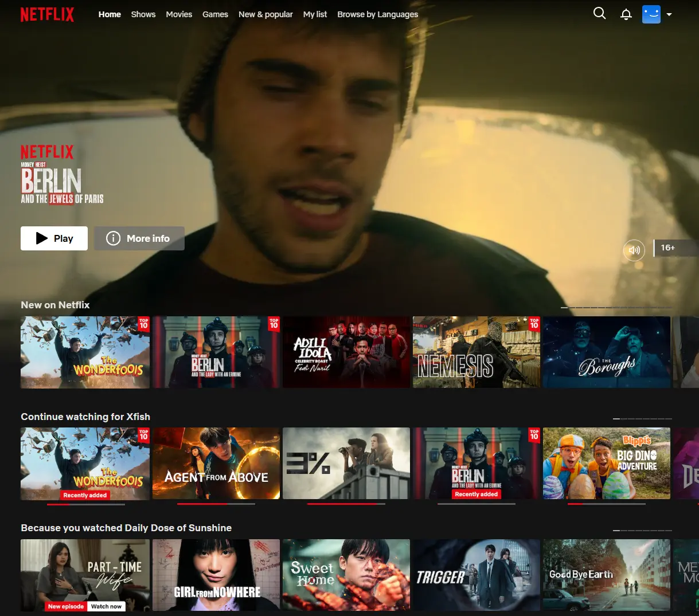The image size is (699, 616).
Task: Click The Wonderfools progress bar
Action: tap(86, 504)
